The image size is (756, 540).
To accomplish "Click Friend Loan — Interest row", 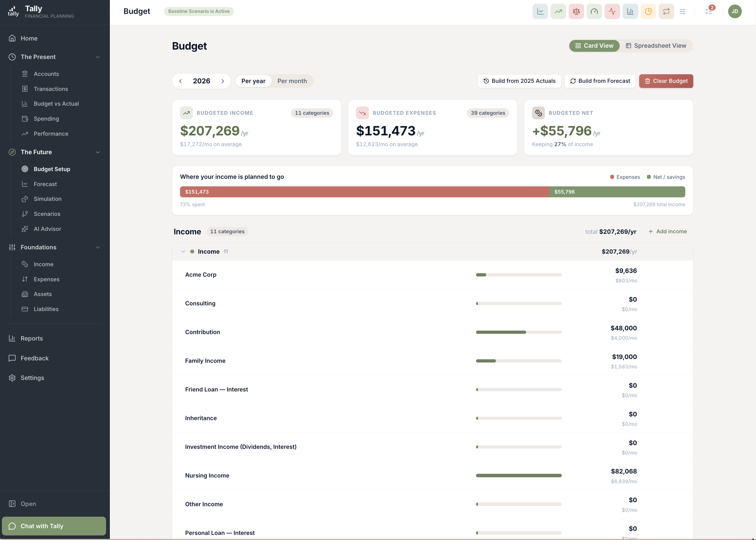I will pos(432,390).
